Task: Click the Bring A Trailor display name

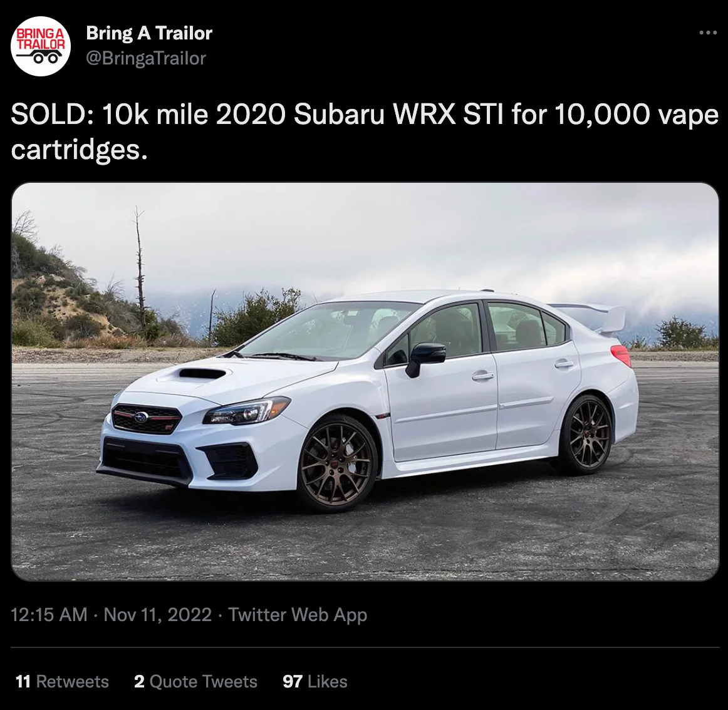Action: coord(149,33)
